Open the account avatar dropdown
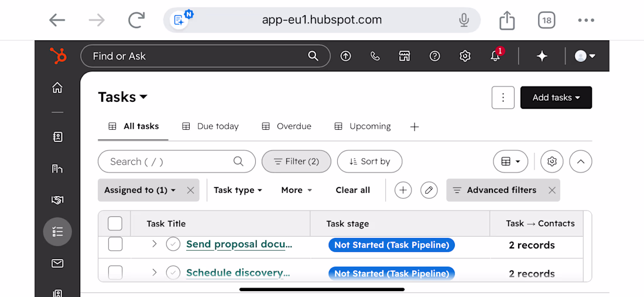 [585, 56]
